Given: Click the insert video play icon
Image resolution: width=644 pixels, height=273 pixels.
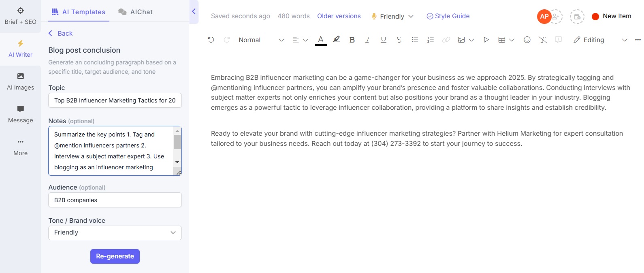Looking at the screenshot, I should [486, 40].
